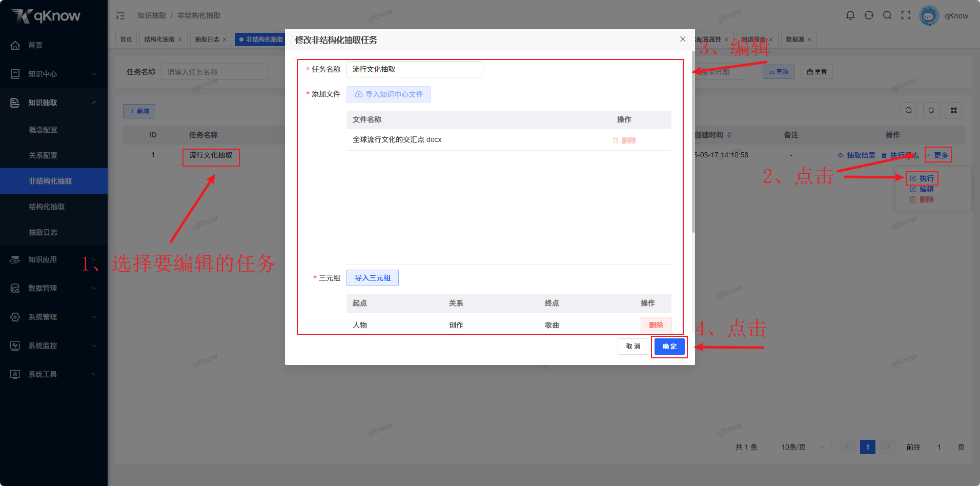Click the 任务名称 field in dialog
The height and width of the screenshot is (486, 980).
[415, 69]
